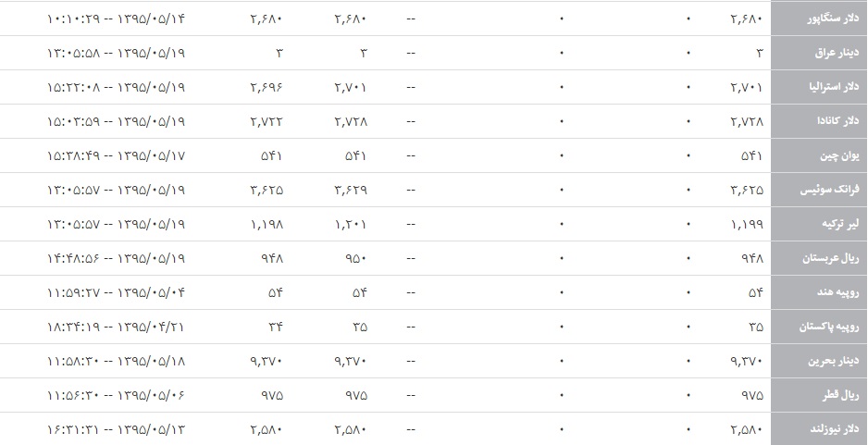Click the فرانک سوئیس row header

click(829, 190)
